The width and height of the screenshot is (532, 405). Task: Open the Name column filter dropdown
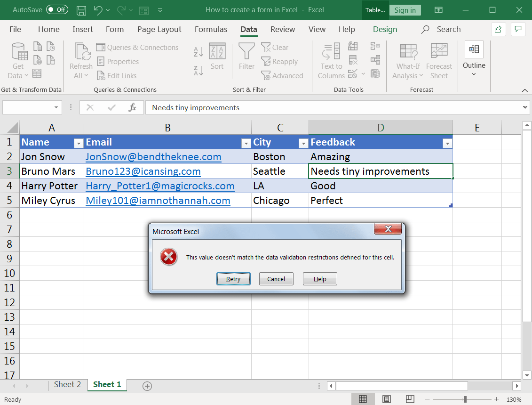[x=78, y=144]
